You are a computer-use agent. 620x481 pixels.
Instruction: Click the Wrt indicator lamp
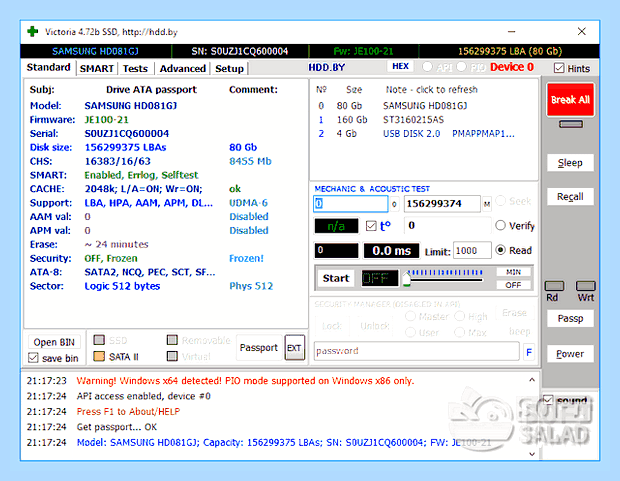tap(586, 286)
